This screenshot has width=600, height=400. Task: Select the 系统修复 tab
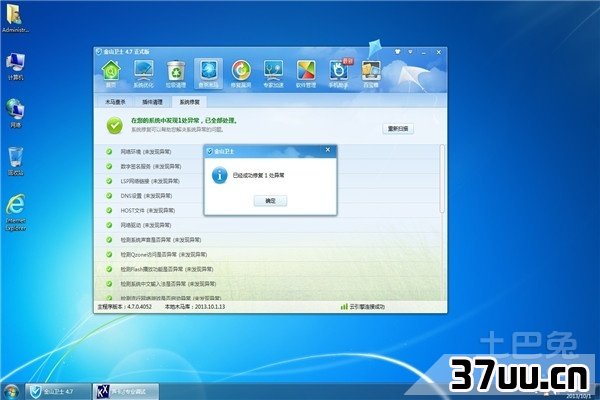[x=190, y=102]
